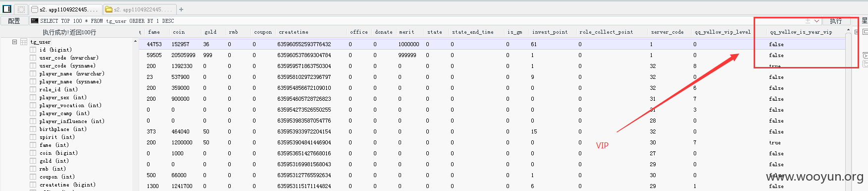Select merit cell 1000000
Screen dimensions: 868x191
point(408,44)
